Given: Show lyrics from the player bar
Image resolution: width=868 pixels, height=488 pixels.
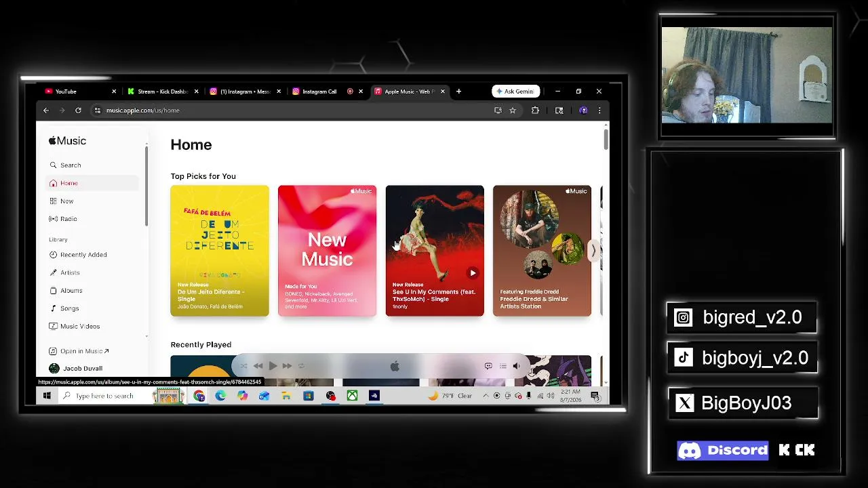Looking at the screenshot, I should point(488,366).
